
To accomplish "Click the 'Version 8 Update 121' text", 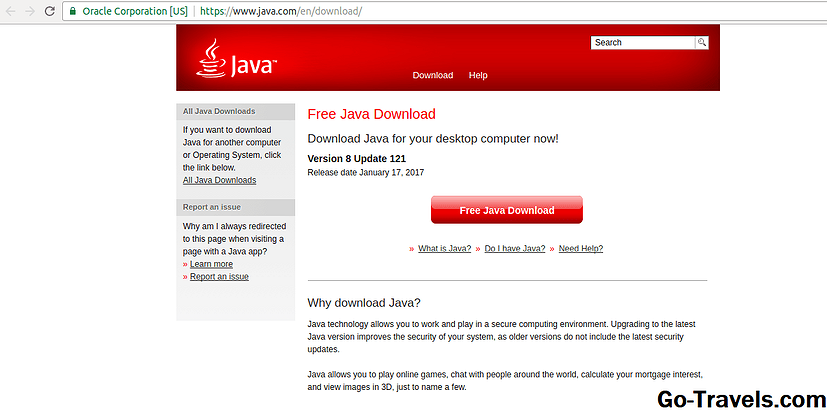I will click(x=357, y=159).
